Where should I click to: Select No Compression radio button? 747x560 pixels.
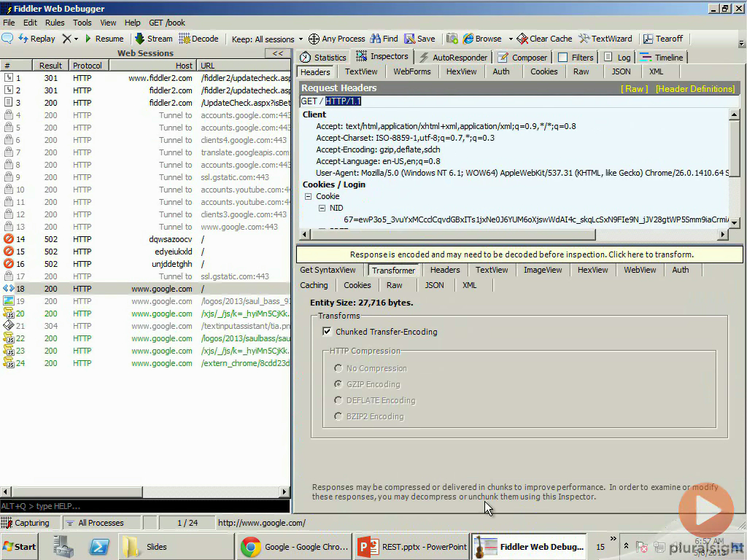[x=338, y=368]
